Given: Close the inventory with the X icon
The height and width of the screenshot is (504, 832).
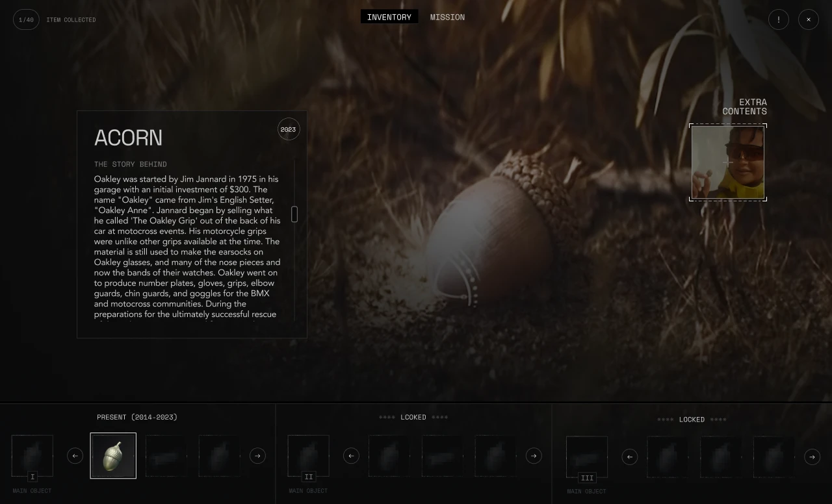Looking at the screenshot, I should pyautogui.click(x=808, y=19).
